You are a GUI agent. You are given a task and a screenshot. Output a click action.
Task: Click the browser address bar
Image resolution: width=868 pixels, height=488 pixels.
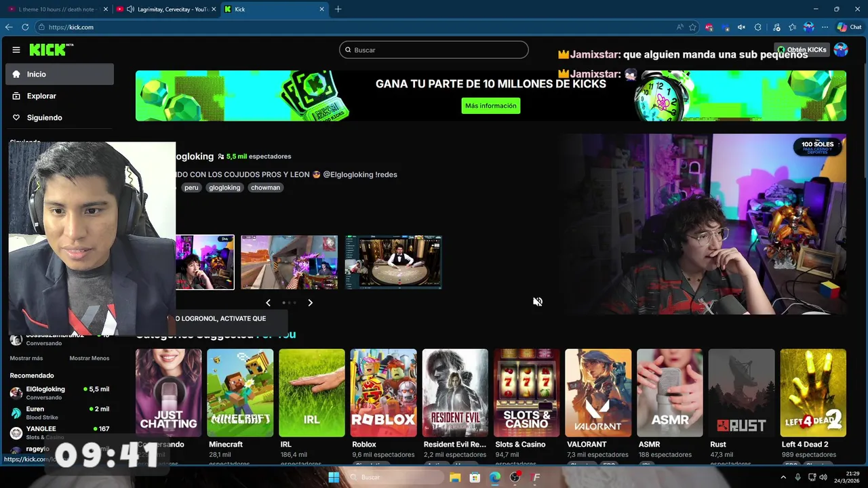(359, 27)
